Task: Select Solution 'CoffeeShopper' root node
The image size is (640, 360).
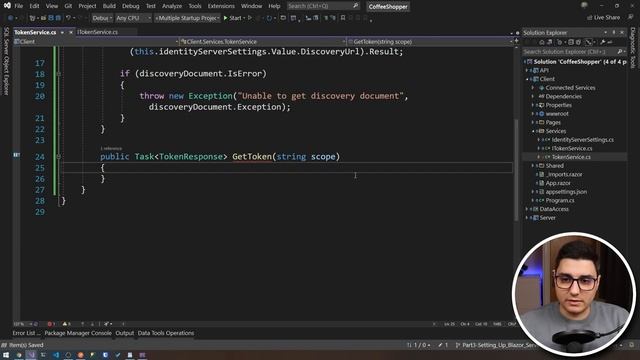Action: point(580,62)
